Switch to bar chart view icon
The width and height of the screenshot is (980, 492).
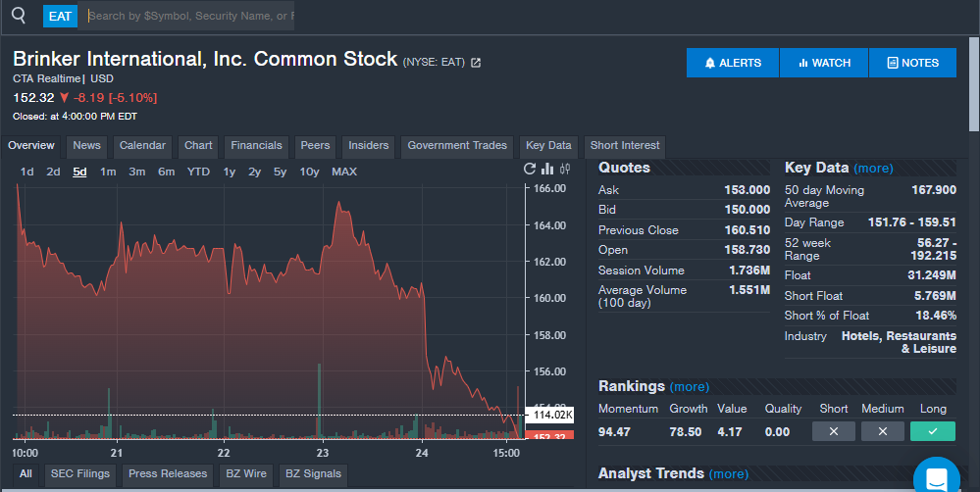tap(547, 169)
